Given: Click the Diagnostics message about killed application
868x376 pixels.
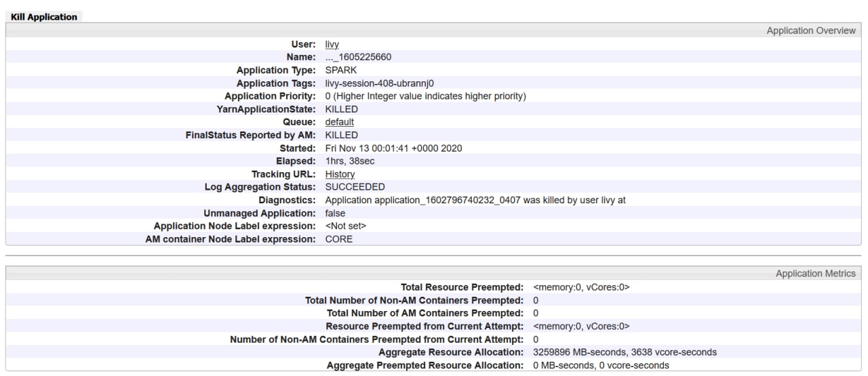Looking at the screenshot, I should point(475,200).
